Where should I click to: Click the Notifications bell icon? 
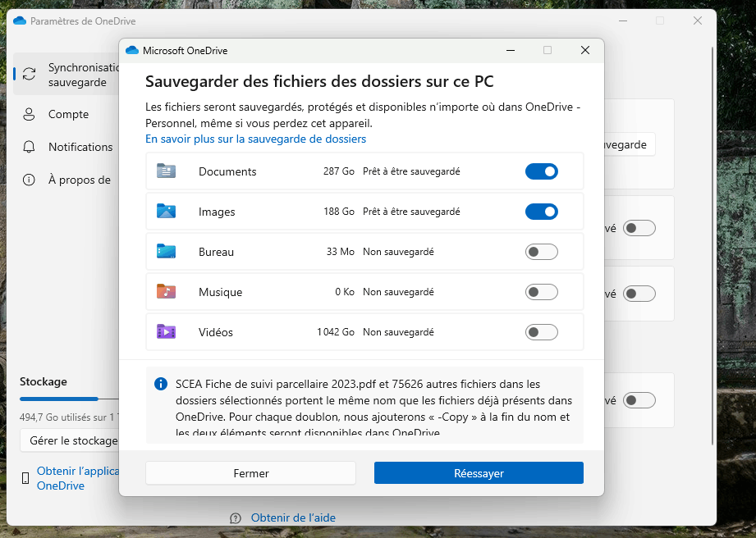click(x=29, y=147)
